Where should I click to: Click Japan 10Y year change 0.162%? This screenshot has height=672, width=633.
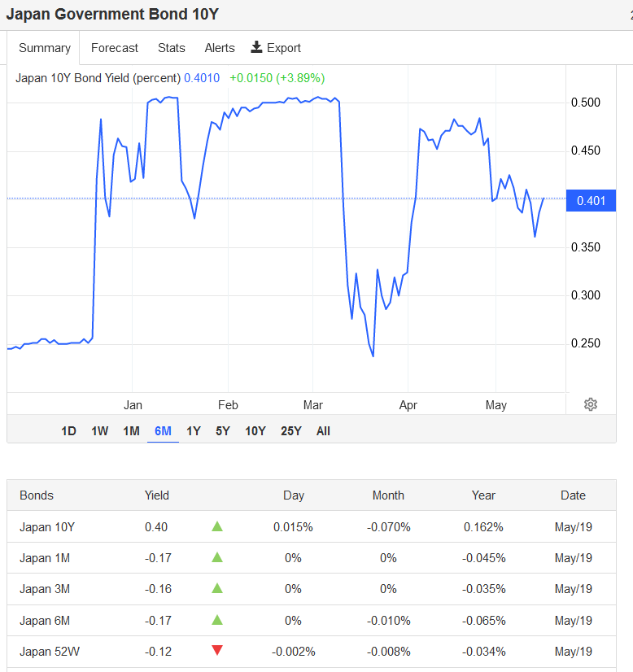click(x=483, y=526)
